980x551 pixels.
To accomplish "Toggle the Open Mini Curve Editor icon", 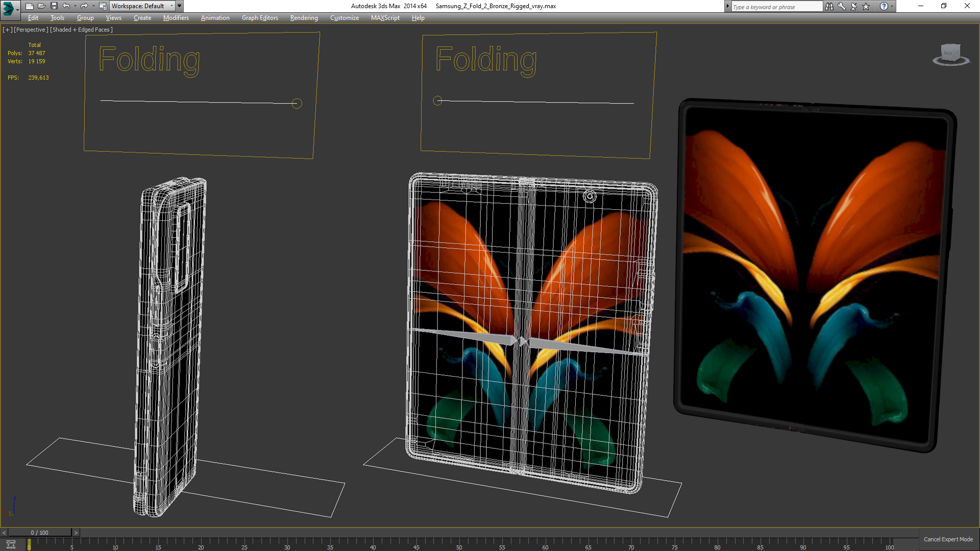I will 11,544.
